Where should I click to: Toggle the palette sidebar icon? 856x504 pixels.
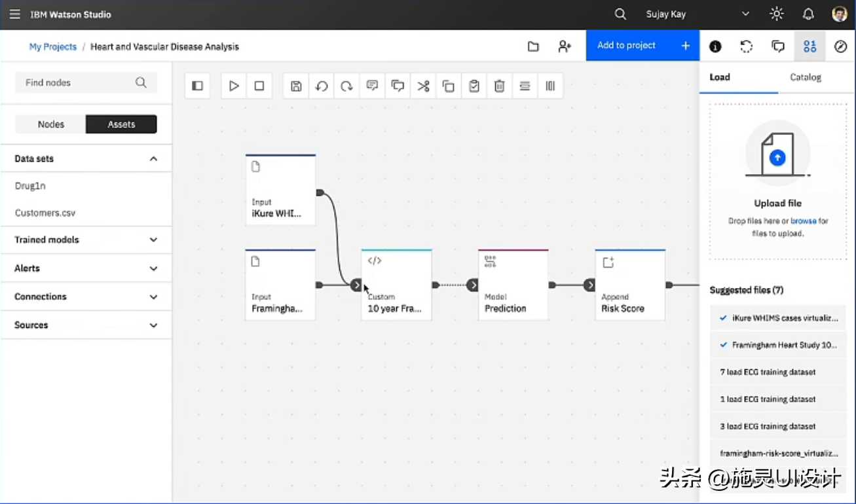[197, 86]
